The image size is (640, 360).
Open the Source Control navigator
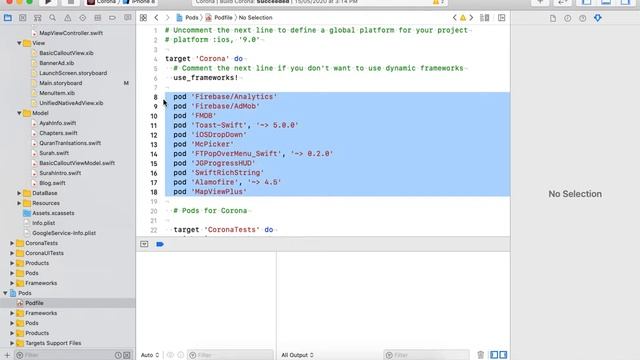coord(23,18)
